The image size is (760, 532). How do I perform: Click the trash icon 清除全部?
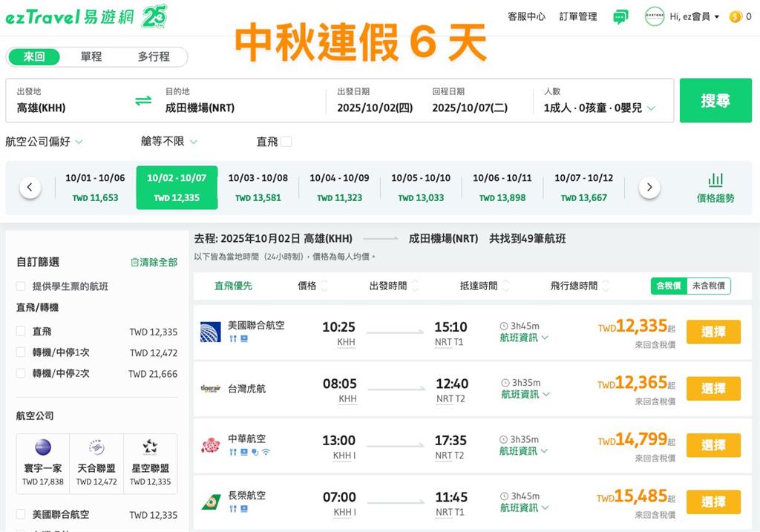click(154, 262)
